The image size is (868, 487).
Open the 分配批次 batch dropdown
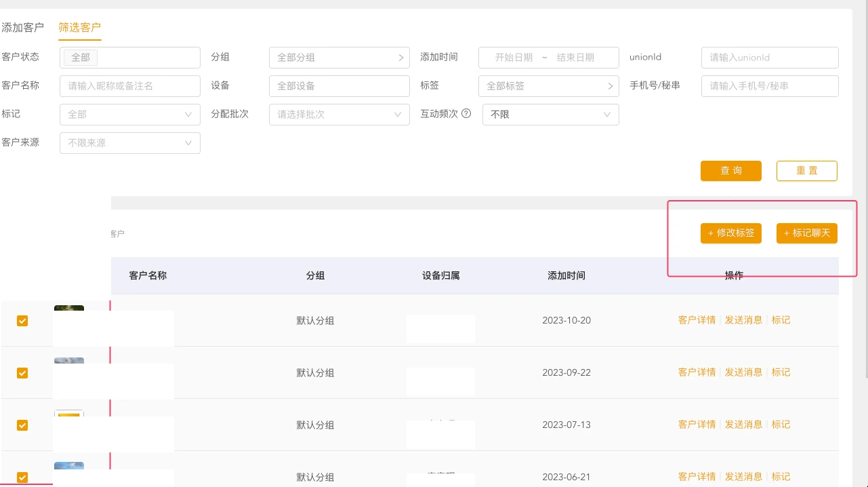coord(339,115)
